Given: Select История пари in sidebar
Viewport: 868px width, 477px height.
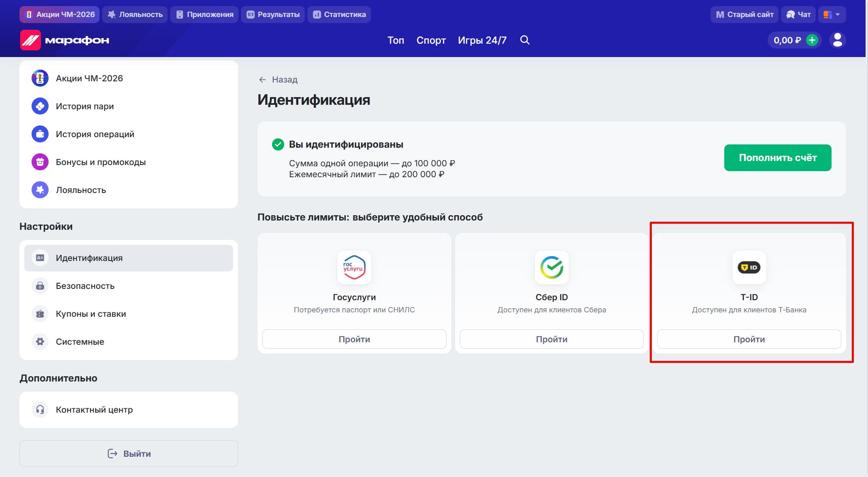Looking at the screenshot, I should [x=129, y=106].
